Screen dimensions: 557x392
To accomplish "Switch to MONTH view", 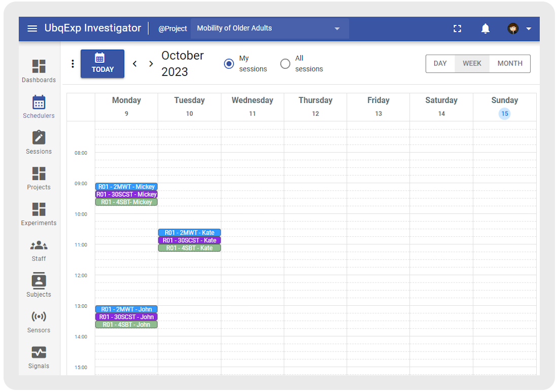I will tap(510, 63).
